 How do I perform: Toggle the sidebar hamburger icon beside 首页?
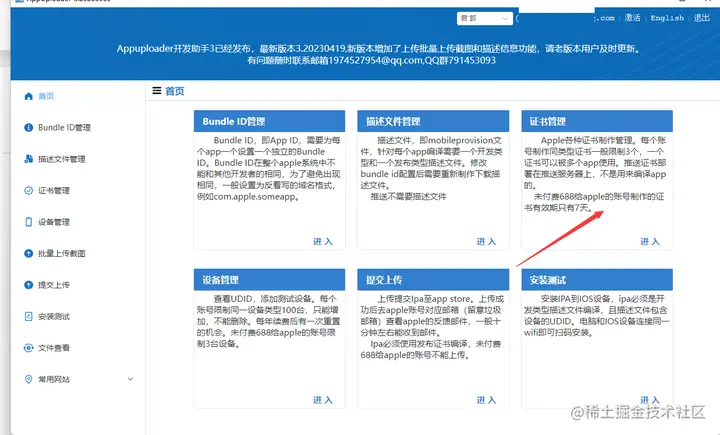[157, 91]
